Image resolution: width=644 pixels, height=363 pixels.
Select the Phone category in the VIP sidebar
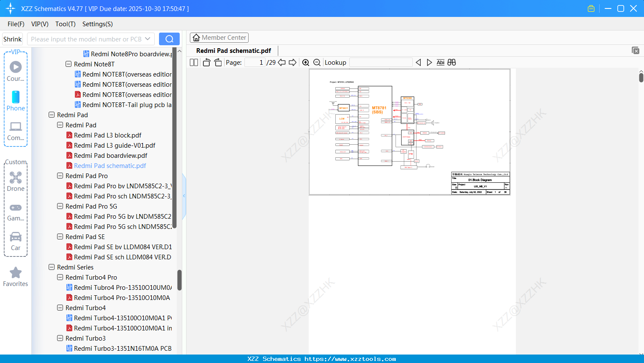[x=16, y=102]
